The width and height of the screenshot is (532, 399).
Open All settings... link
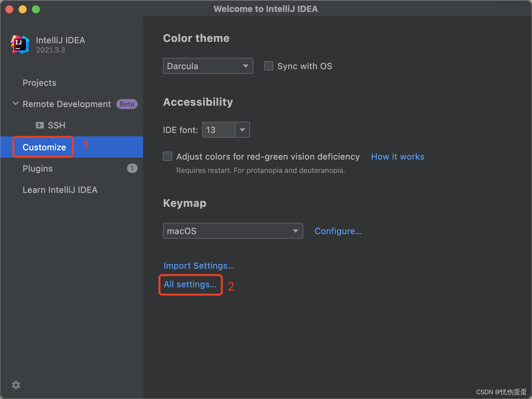coord(190,284)
